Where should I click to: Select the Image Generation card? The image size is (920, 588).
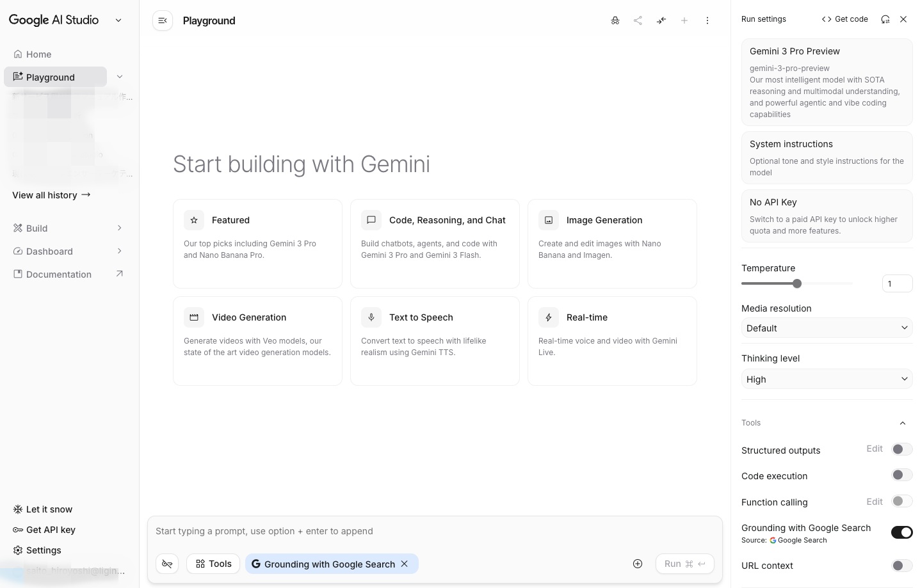(x=611, y=244)
